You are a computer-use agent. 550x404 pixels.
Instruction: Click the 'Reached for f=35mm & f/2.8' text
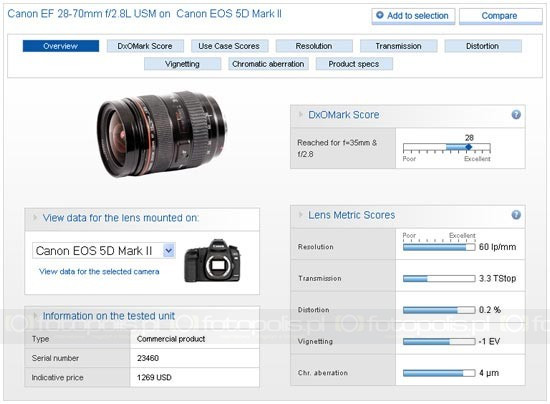pyautogui.click(x=337, y=148)
